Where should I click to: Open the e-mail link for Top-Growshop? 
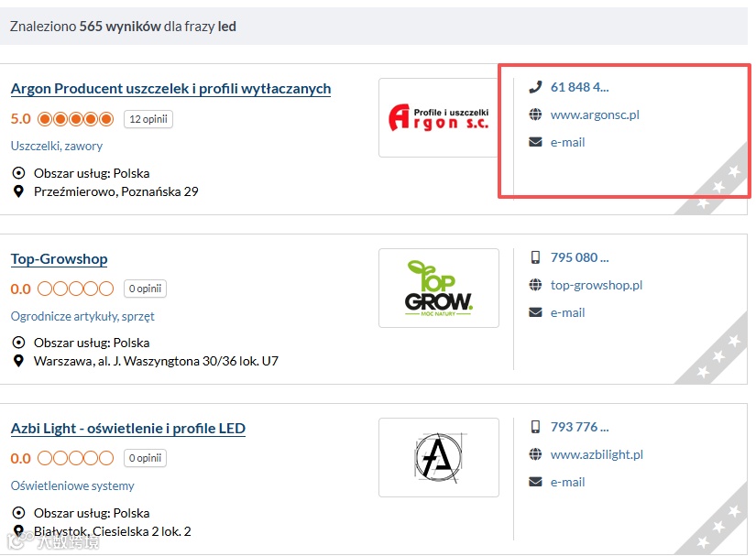(567, 312)
